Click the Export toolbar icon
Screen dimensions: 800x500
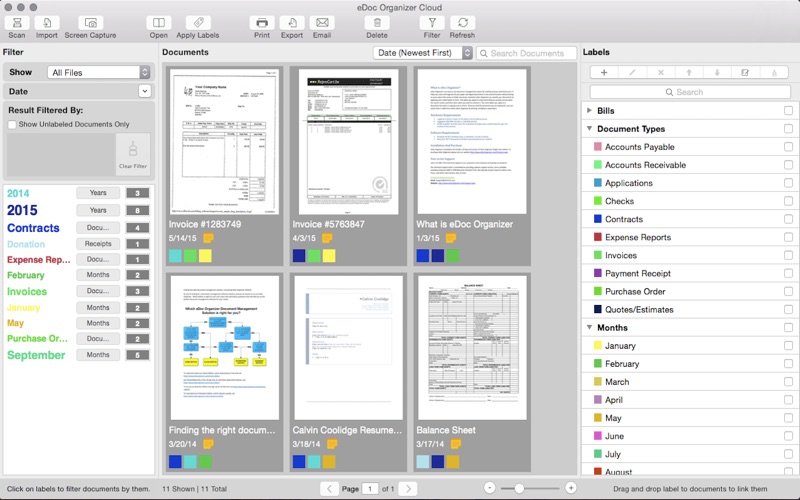point(292,23)
